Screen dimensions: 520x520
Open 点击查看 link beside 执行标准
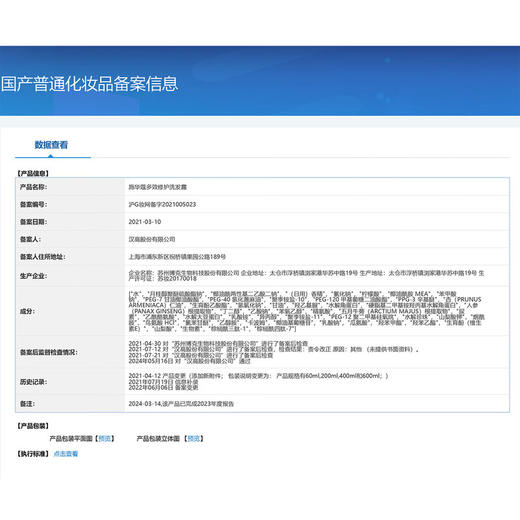[66, 454]
